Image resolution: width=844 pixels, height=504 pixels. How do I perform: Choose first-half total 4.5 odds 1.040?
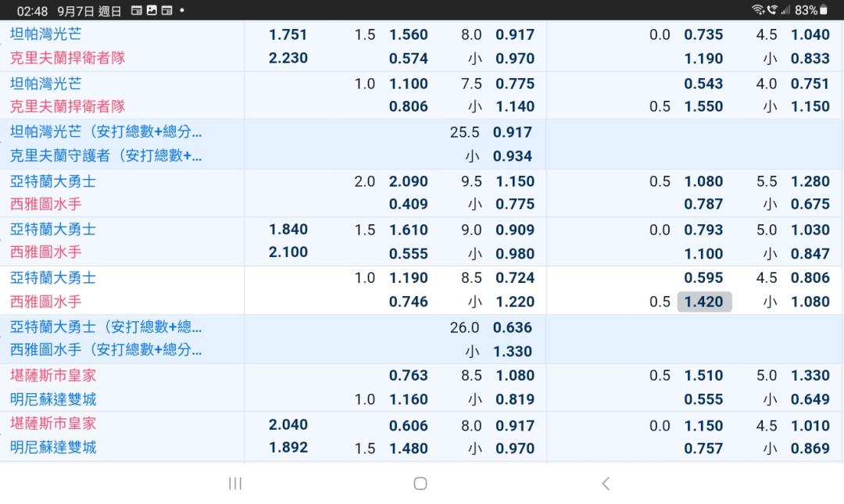(x=810, y=34)
